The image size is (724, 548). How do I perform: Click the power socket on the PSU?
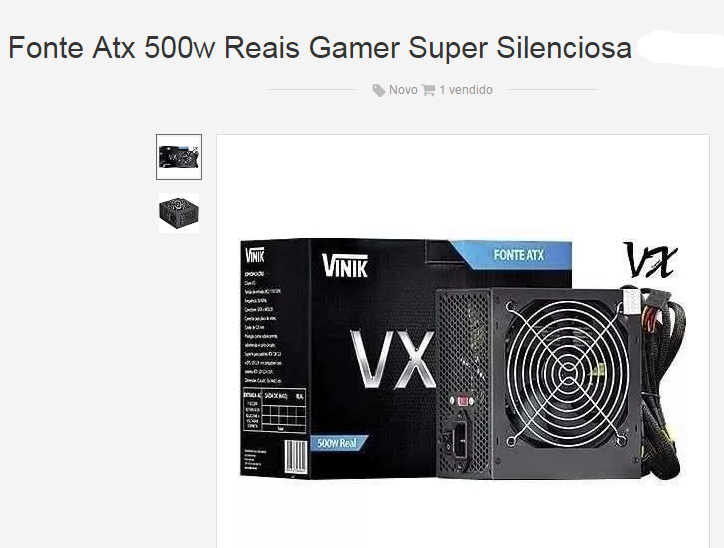pos(458,440)
